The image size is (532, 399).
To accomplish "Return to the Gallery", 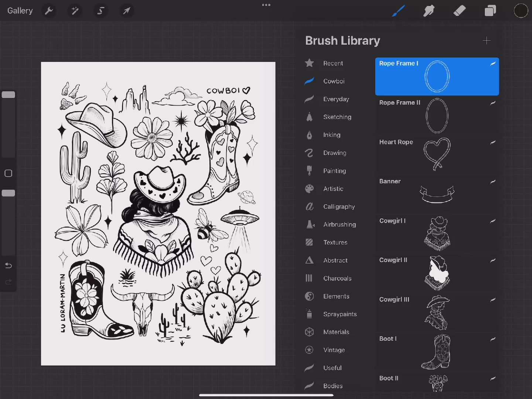I will pyautogui.click(x=20, y=11).
